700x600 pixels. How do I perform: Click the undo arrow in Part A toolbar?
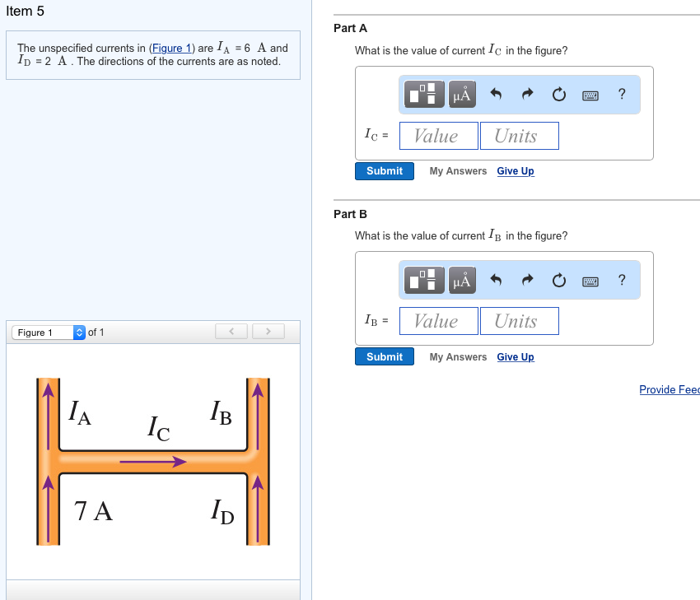494,94
